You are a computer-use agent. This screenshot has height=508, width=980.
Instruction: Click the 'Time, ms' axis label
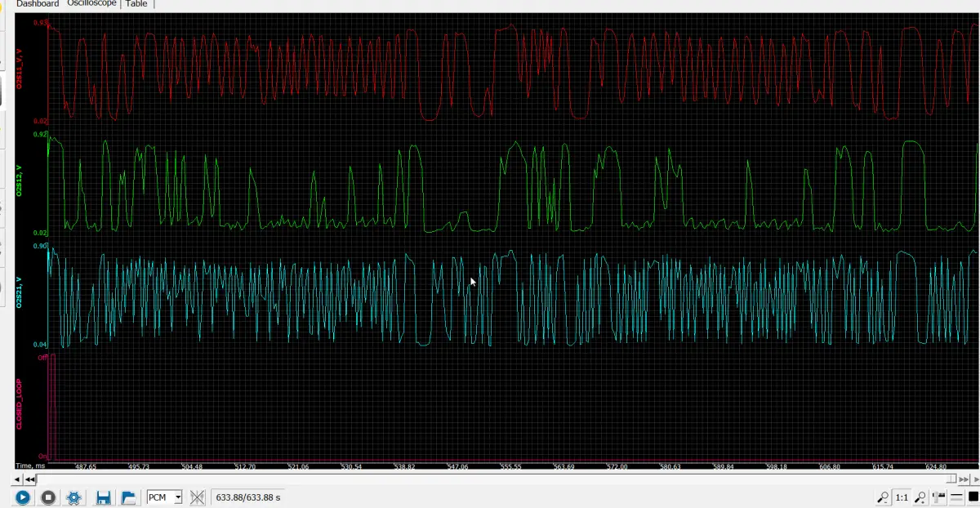[x=29, y=466]
